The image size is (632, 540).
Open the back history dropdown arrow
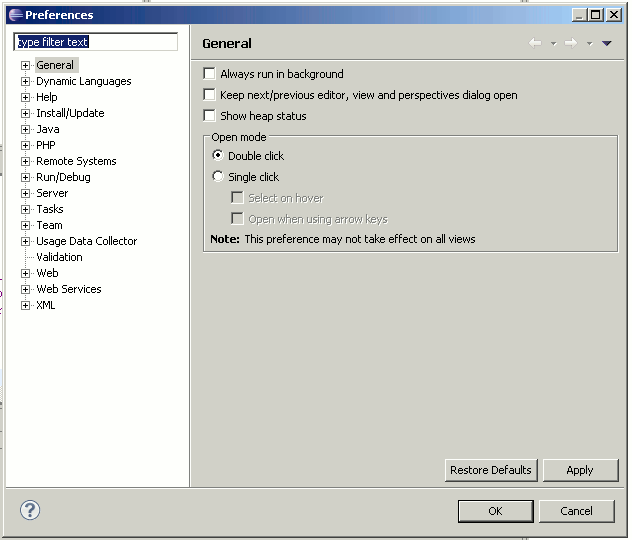[553, 44]
